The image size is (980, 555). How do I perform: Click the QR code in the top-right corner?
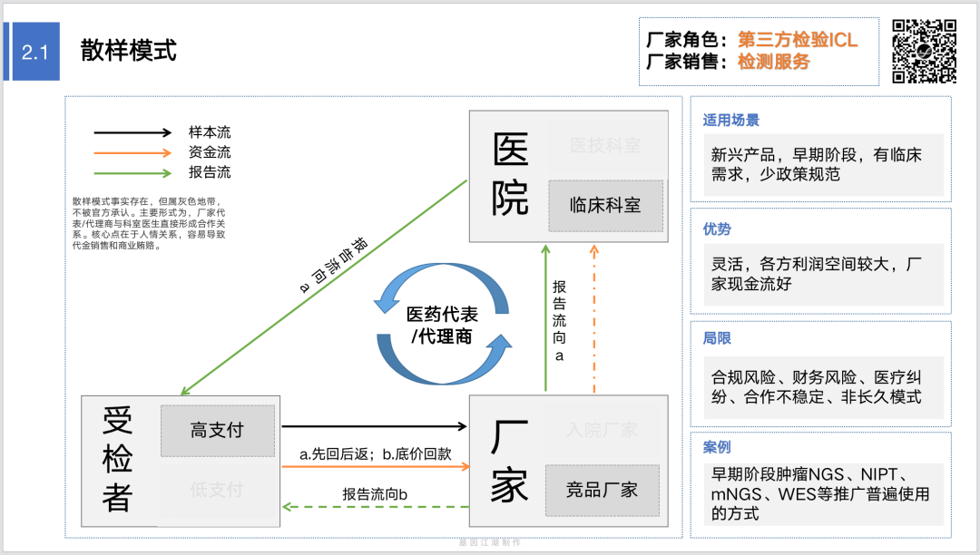click(x=925, y=52)
